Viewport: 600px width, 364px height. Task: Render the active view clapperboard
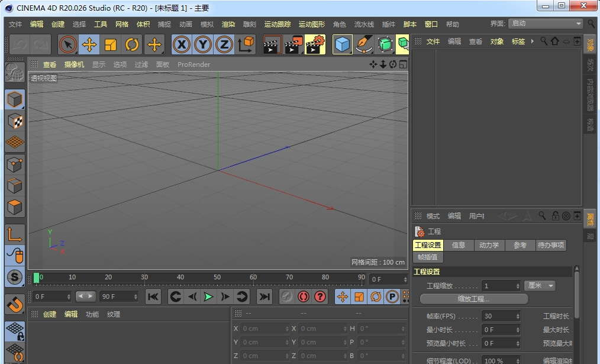272,45
